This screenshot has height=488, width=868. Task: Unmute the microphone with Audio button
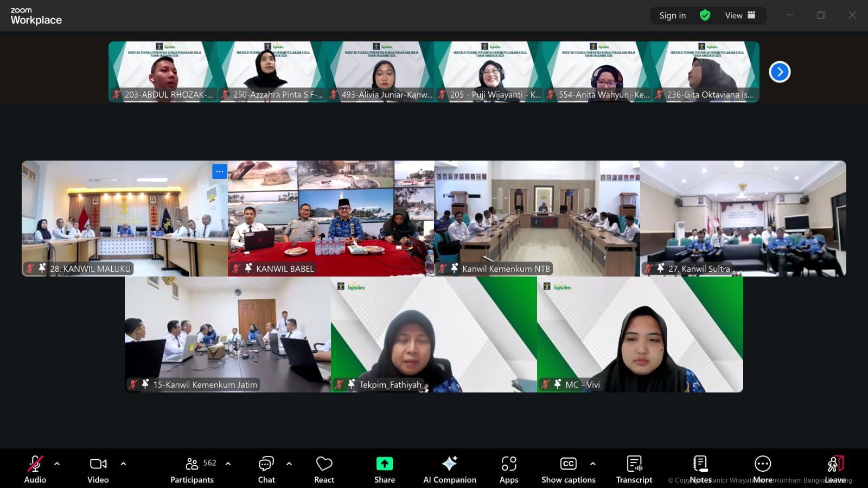(x=35, y=470)
